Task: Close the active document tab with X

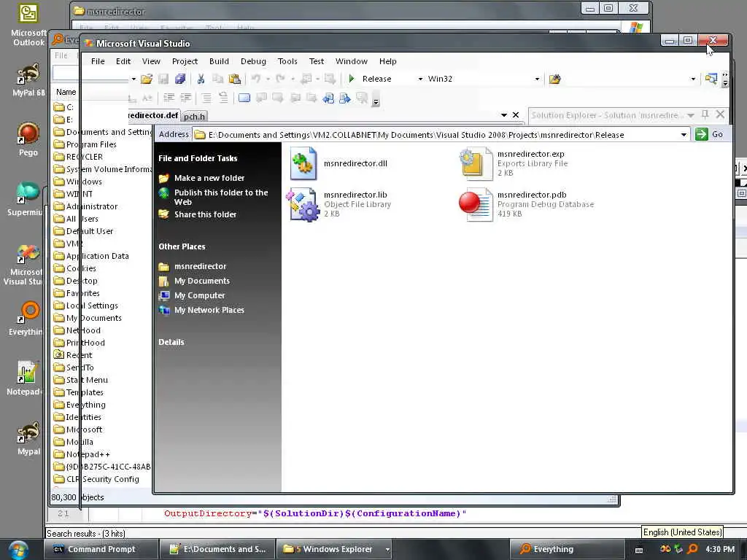Action: click(516, 114)
